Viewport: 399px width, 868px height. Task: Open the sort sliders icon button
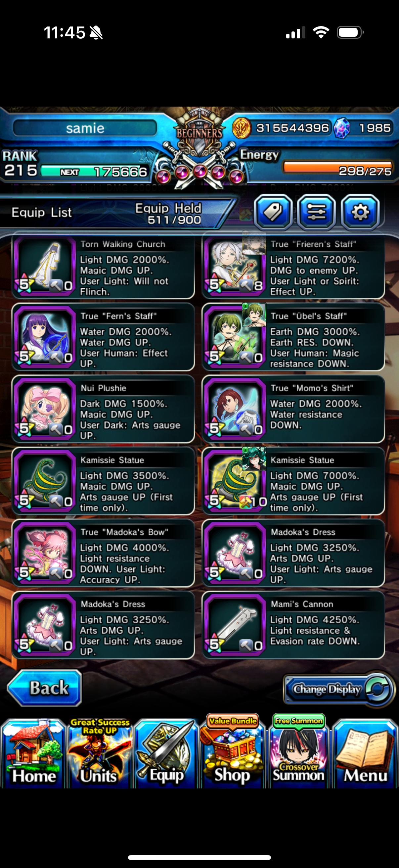pos(317,212)
